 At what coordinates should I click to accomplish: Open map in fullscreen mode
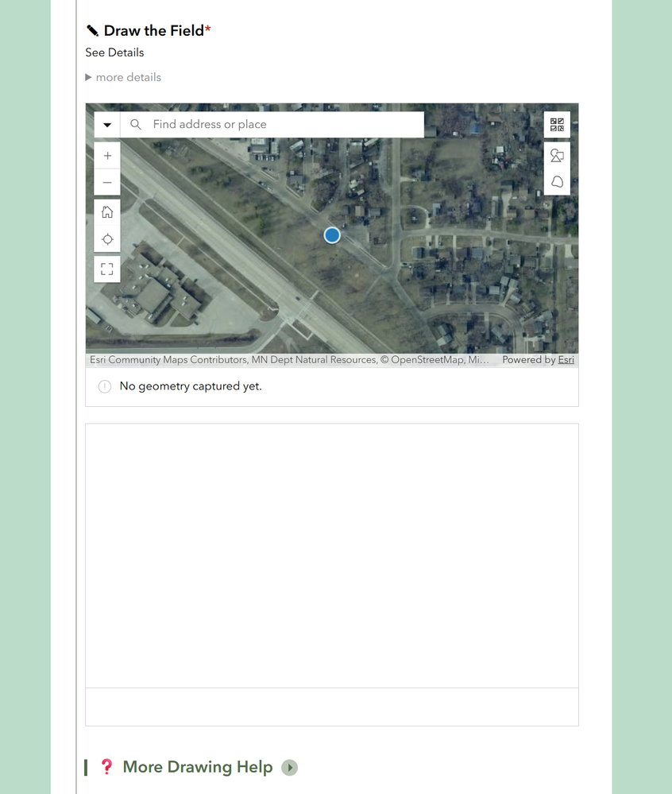(x=107, y=269)
